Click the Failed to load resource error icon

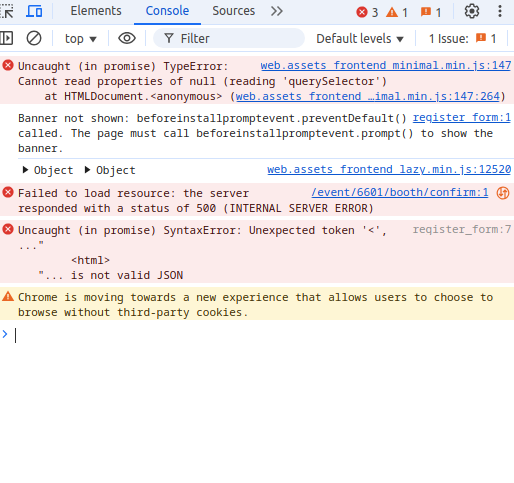[8, 192]
